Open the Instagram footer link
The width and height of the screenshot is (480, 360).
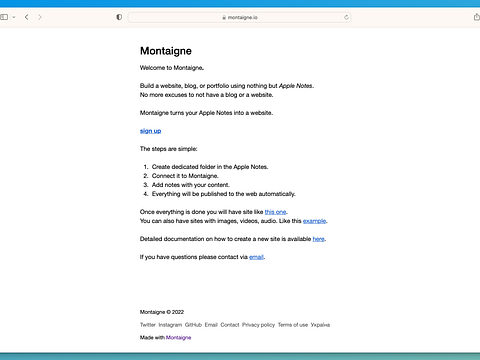pyautogui.click(x=170, y=325)
